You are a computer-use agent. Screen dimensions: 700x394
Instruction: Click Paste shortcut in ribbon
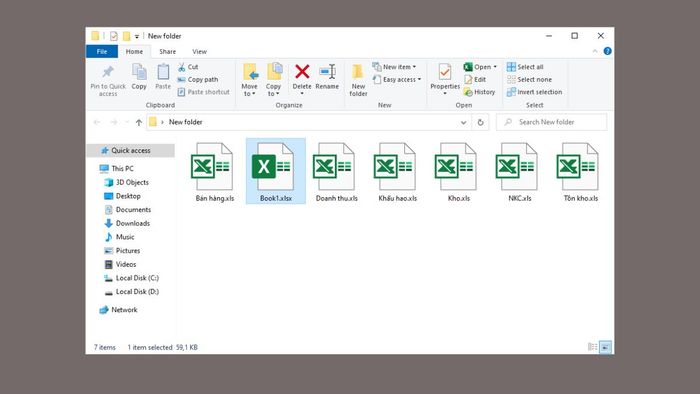204,92
